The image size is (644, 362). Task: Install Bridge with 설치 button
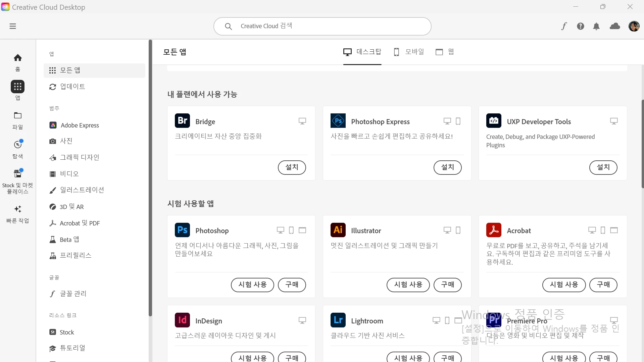click(x=292, y=167)
